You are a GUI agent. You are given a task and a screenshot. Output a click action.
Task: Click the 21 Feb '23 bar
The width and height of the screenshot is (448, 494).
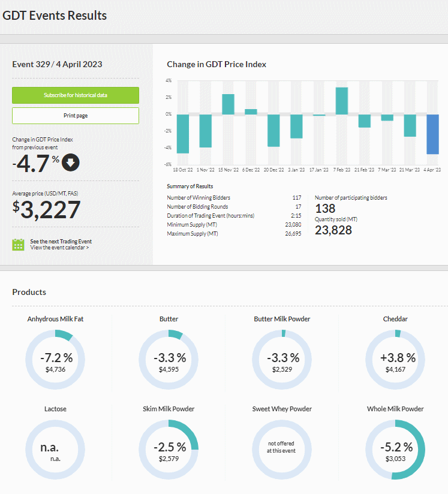tap(365, 121)
